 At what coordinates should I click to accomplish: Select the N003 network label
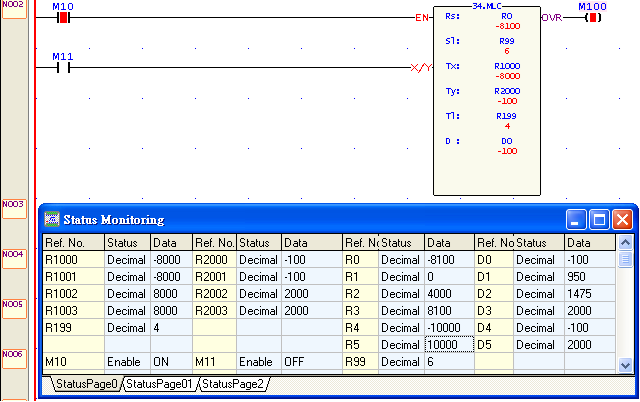14,209
